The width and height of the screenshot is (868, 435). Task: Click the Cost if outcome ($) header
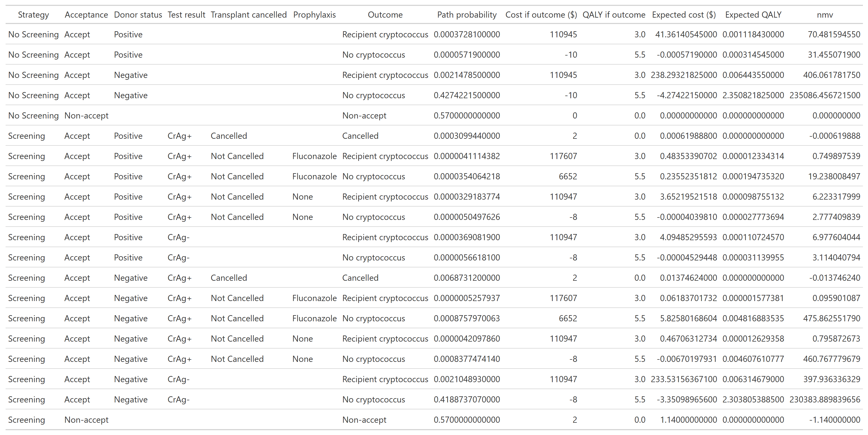(x=541, y=15)
